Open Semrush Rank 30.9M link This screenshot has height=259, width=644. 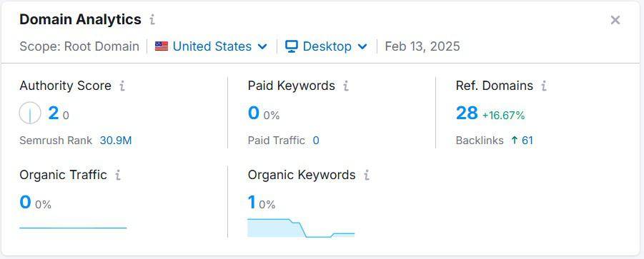(x=116, y=141)
